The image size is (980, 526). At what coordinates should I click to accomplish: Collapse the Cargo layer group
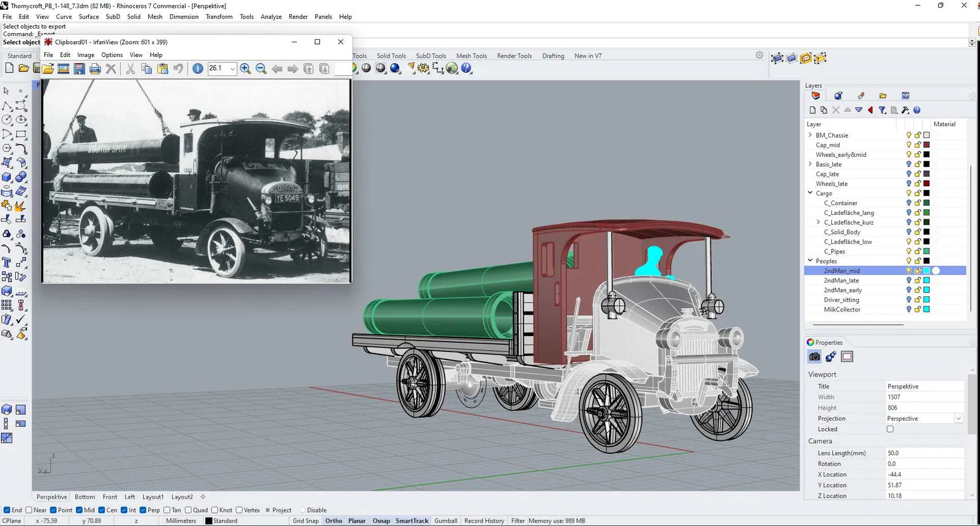(x=810, y=193)
